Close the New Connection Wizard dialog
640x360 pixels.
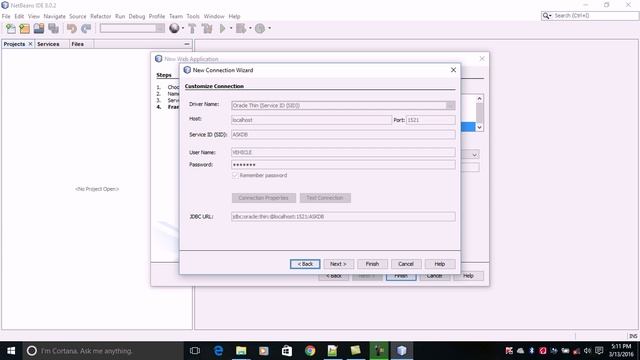(453, 70)
